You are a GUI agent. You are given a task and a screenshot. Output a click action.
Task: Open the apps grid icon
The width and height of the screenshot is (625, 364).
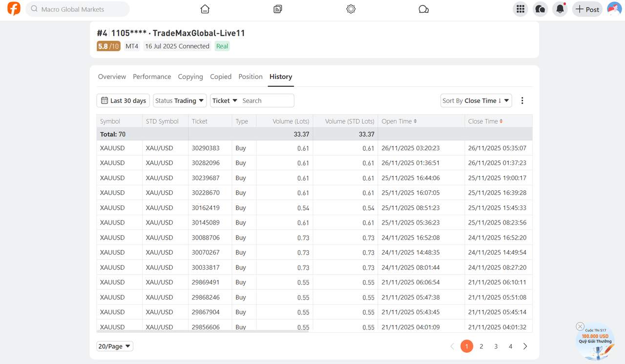pyautogui.click(x=520, y=8)
